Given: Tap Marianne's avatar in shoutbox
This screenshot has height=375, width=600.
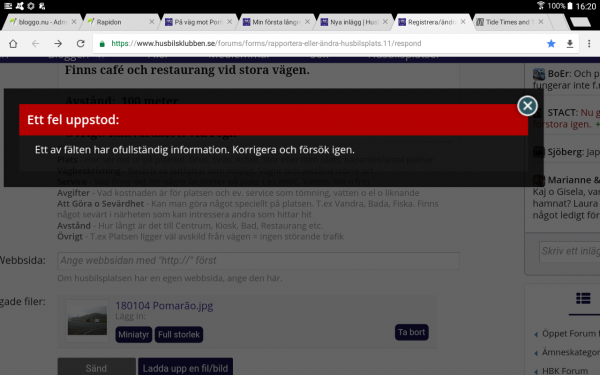Looking at the screenshot, I should (539, 180).
